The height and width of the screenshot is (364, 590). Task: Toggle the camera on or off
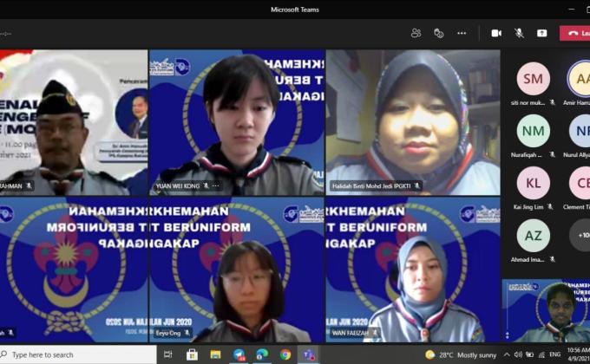(x=496, y=33)
